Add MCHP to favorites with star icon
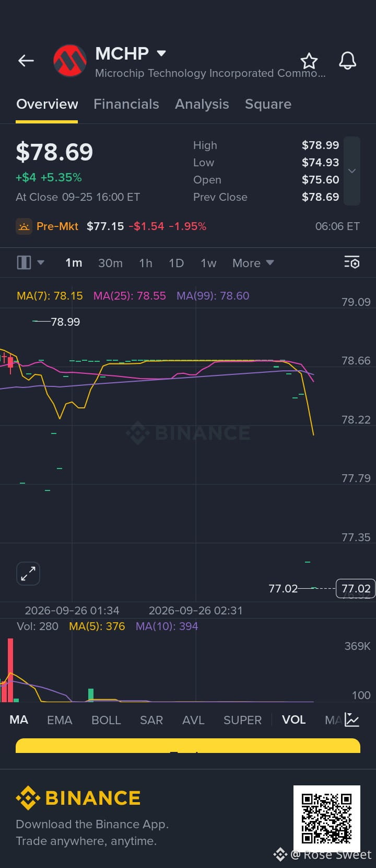The image size is (376, 868). click(309, 61)
